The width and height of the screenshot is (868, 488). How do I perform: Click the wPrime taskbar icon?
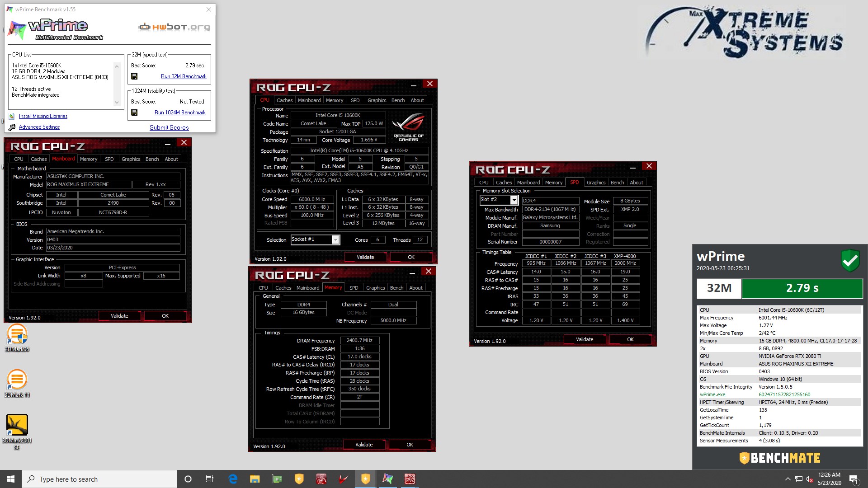(388, 479)
